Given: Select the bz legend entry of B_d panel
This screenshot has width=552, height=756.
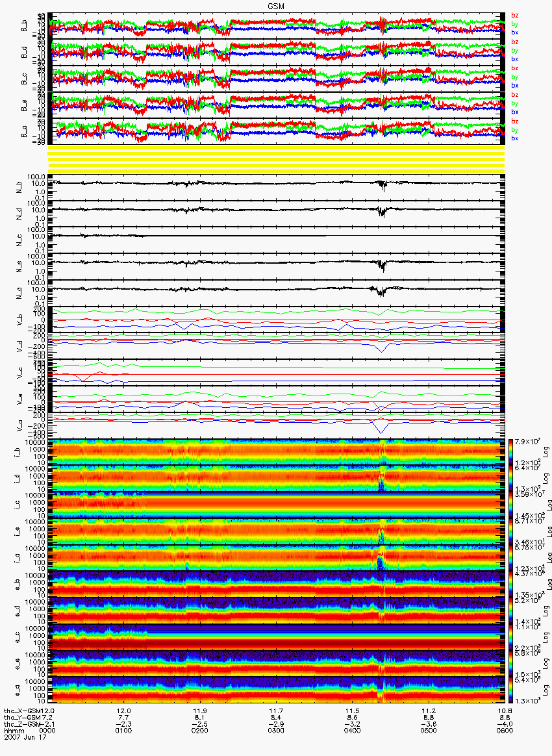Looking at the screenshot, I should point(515,42).
